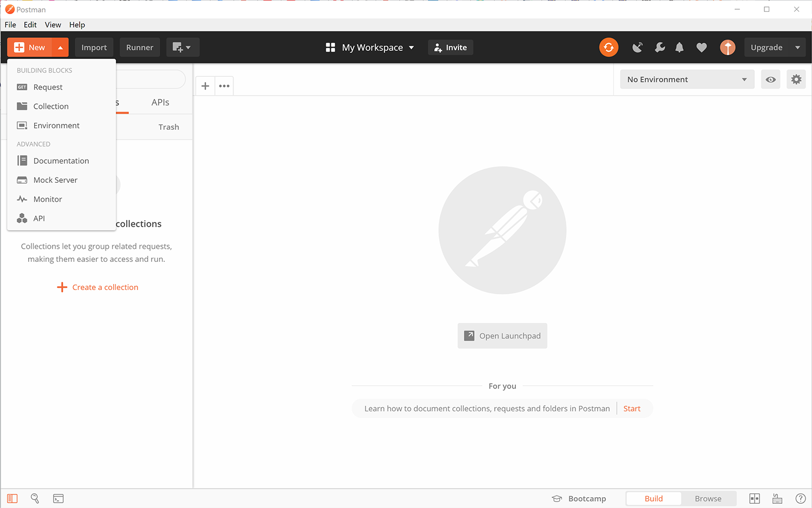The image size is (812, 508).
Task: Open Help via the question mark icon
Action: (802, 498)
